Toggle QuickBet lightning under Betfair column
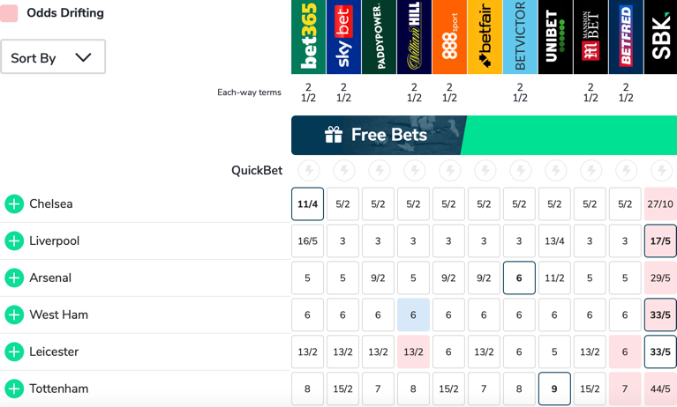This screenshot has width=677, height=407. click(x=484, y=170)
